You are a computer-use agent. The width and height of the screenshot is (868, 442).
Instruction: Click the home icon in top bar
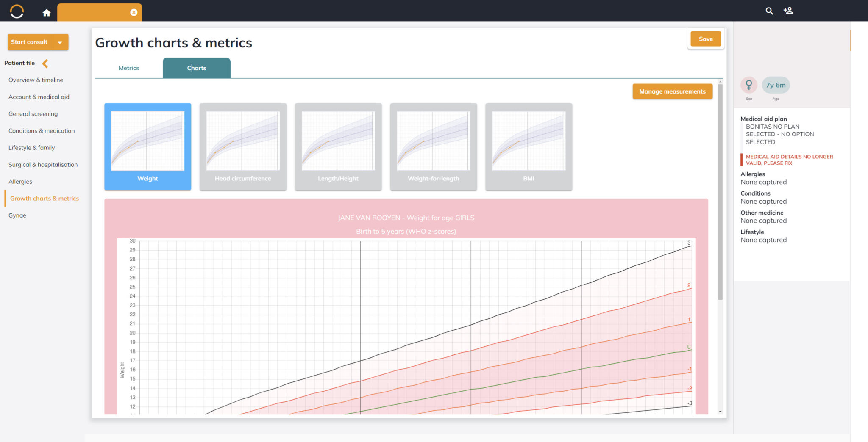[47, 13]
